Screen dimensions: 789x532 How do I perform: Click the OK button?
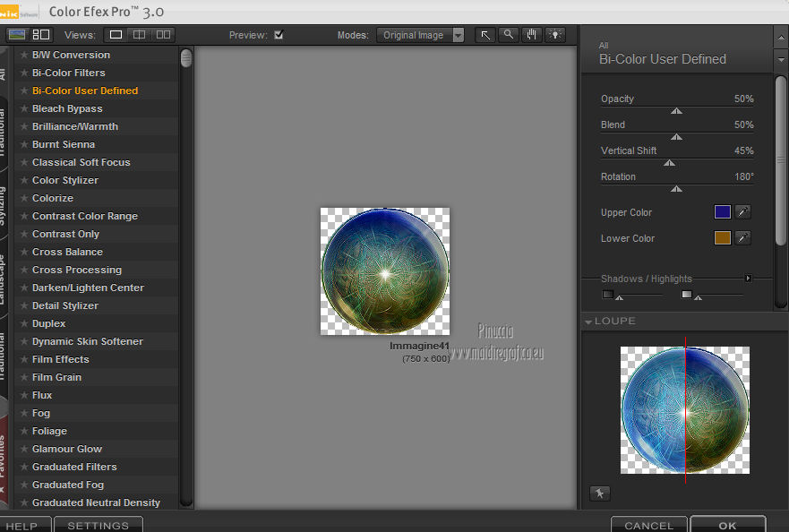pos(727,524)
